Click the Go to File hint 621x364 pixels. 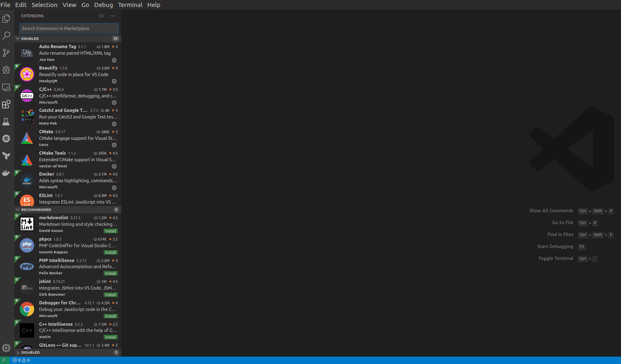[x=563, y=223]
